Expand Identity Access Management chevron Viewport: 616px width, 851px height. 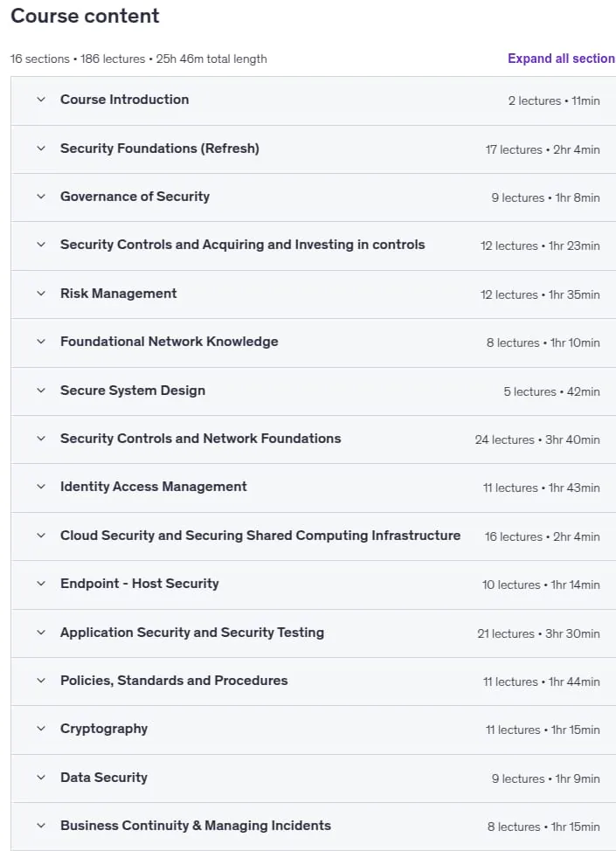coord(41,487)
